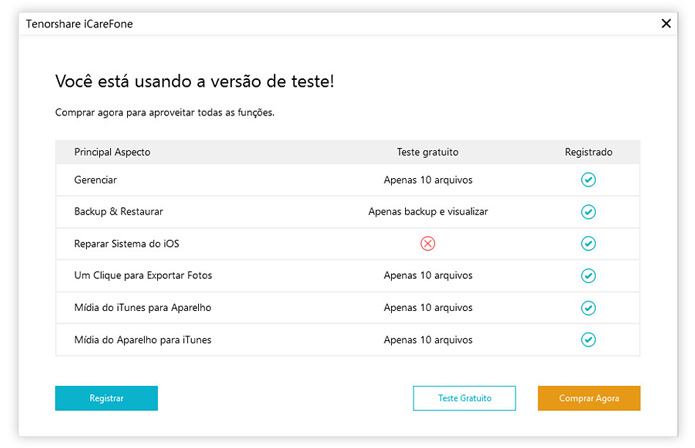This screenshot has height=448, width=695.
Task: Click the checkmark for Um Clique para Exportar Fotos
Action: [x=588, y=276]
